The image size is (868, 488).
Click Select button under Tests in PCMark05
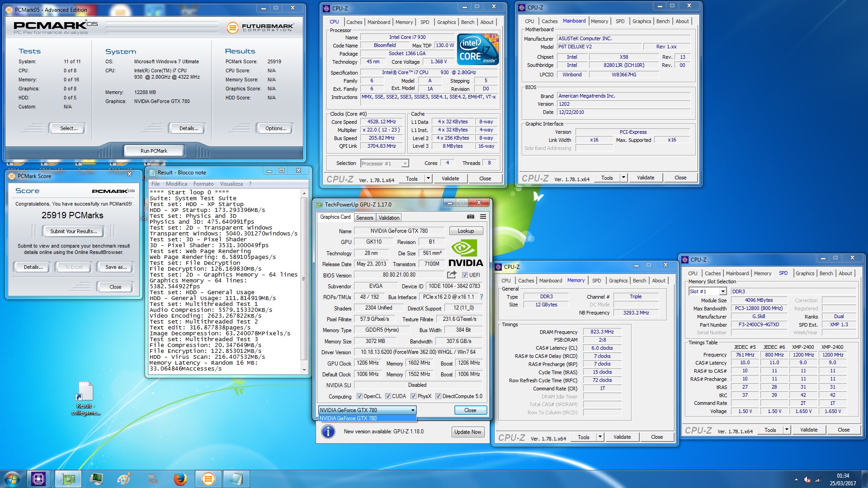[x=69, y=128]
